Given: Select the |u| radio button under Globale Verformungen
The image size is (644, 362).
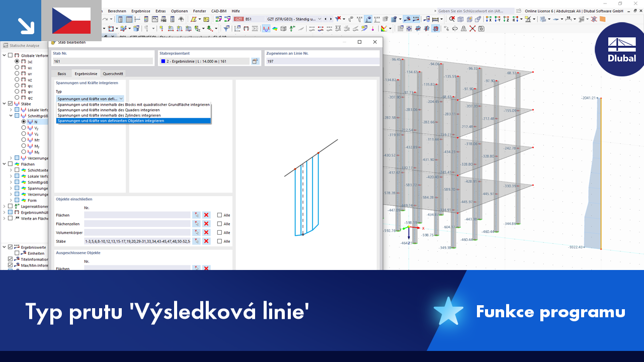Looking at the screenshot, I should 17,61.
